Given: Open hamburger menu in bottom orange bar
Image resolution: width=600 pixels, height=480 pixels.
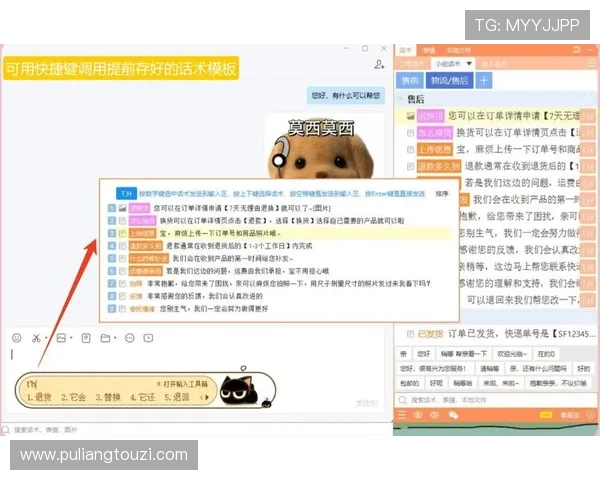Looking at the screenshot, I should pyautogui.click(x=403, y=413).
